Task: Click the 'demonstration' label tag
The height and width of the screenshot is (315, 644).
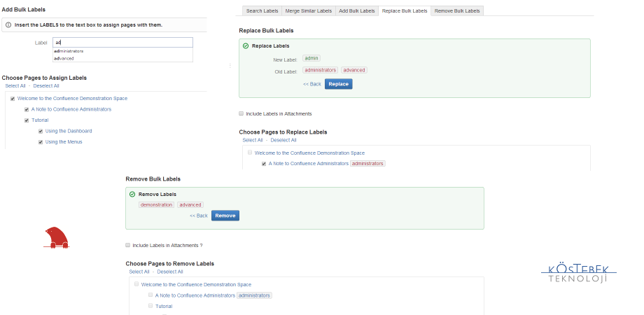Action: (156, 204)
